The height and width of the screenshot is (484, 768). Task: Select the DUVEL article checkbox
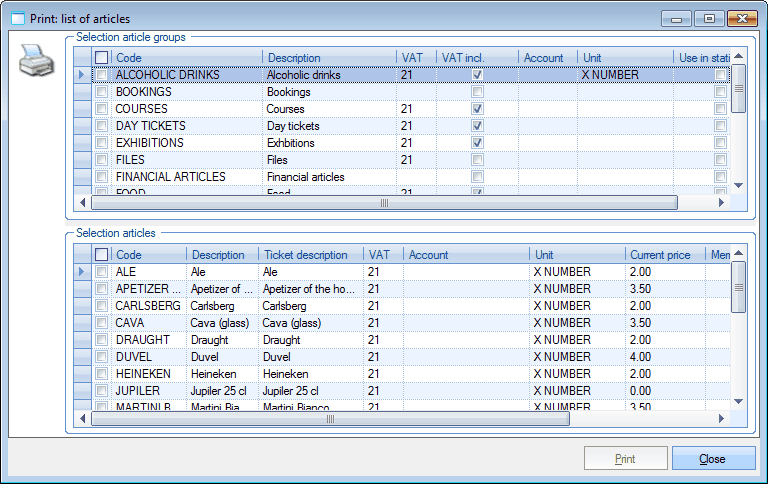click(102, 357)
